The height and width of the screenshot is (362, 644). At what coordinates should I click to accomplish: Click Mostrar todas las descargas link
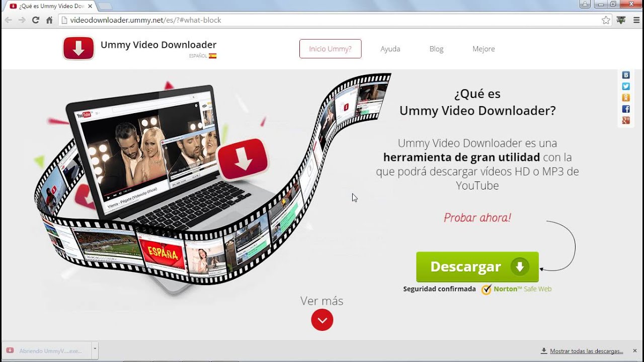coord(587,351)
